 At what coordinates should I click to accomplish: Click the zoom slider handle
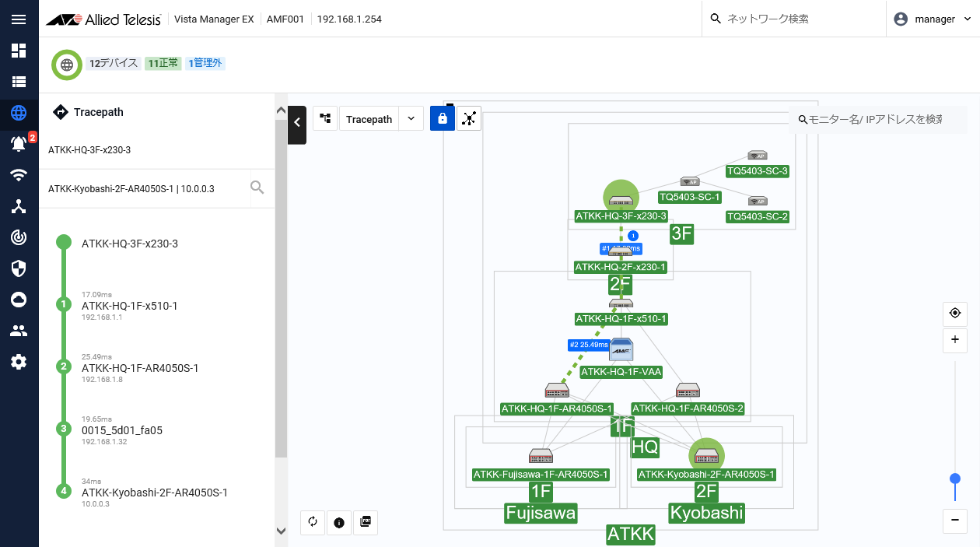[x=955, y=478]
